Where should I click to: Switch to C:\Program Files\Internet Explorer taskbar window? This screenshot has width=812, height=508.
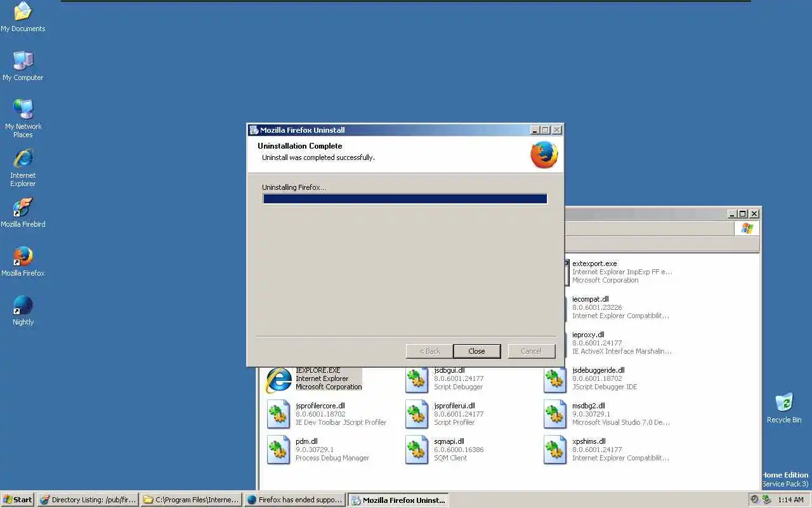coord(191,500)
